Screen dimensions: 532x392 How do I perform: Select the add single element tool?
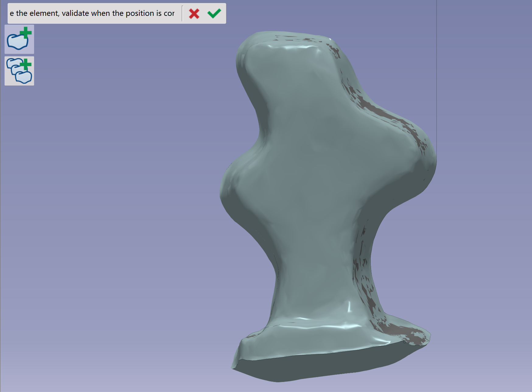pyautogui.click(x=19, y=39)
